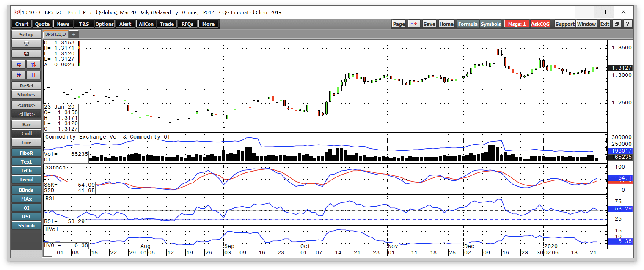
Task: Switch chart type to Line
Action: point(26,142)
